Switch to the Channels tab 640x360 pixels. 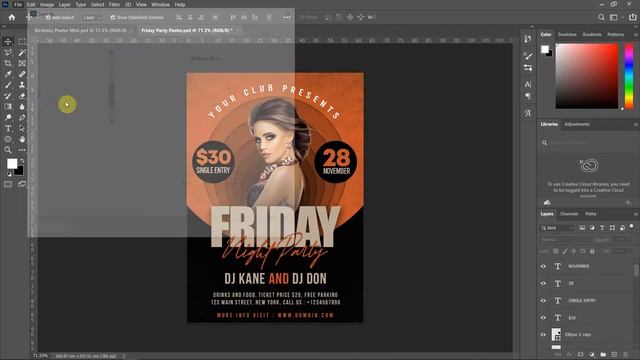569,214
